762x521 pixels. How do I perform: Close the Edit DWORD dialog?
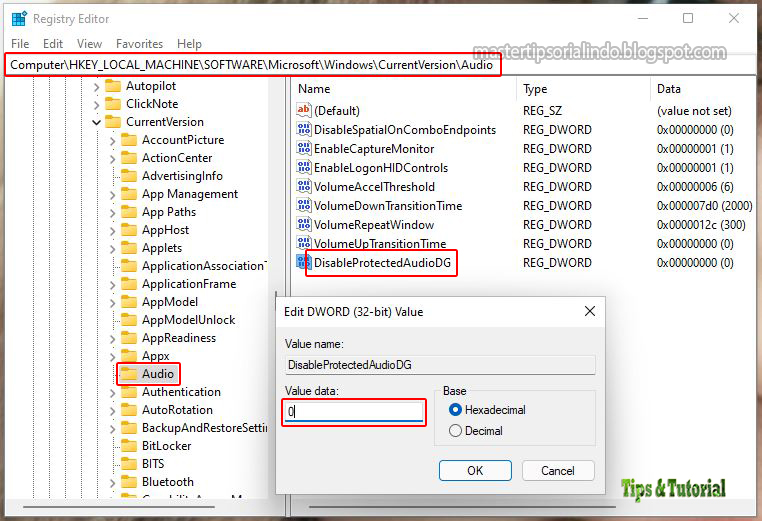[x=589, y=311]
